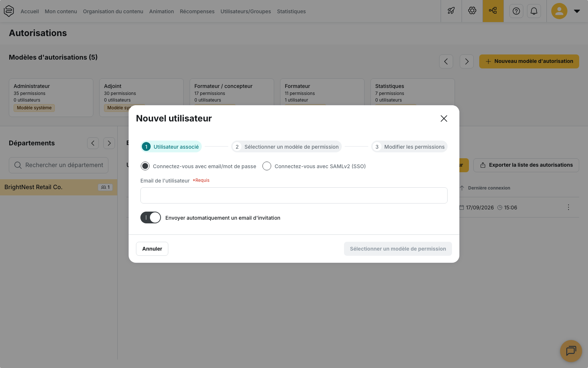Image resolution: width=588 pixels, height=368 pixels.
Task: Click the search icon in department search
Action: click(x=18, y=165)
